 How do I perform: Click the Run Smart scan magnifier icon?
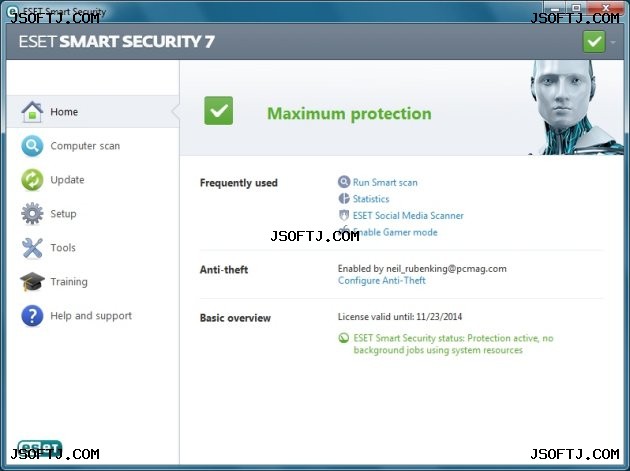tap(344, 182)
